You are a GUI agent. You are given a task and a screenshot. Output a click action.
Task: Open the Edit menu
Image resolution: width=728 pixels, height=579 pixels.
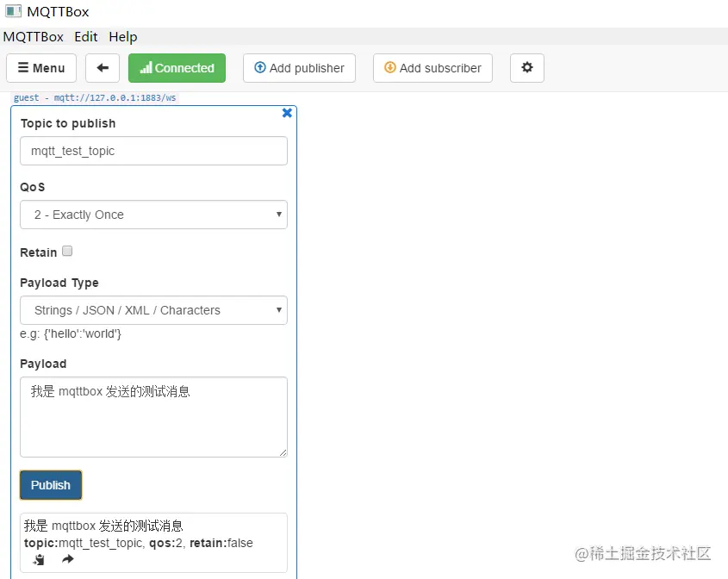86,37
